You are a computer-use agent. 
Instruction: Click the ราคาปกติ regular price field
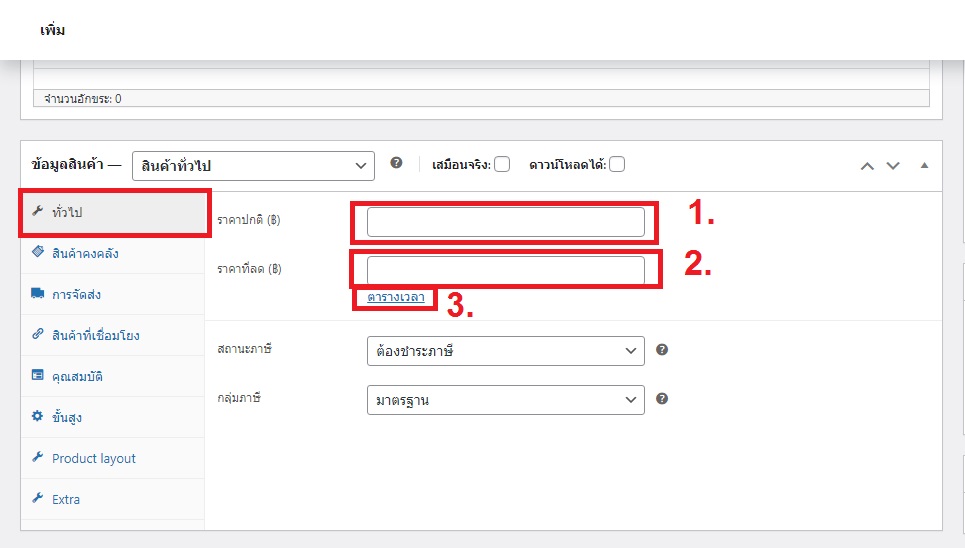(505, 222)
